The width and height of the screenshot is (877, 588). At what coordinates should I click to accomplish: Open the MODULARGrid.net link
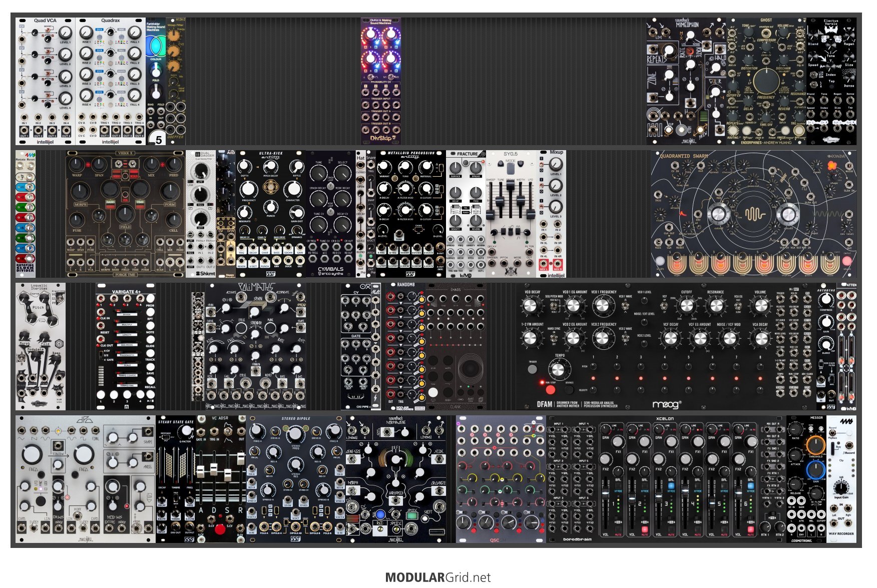[438, 577]
